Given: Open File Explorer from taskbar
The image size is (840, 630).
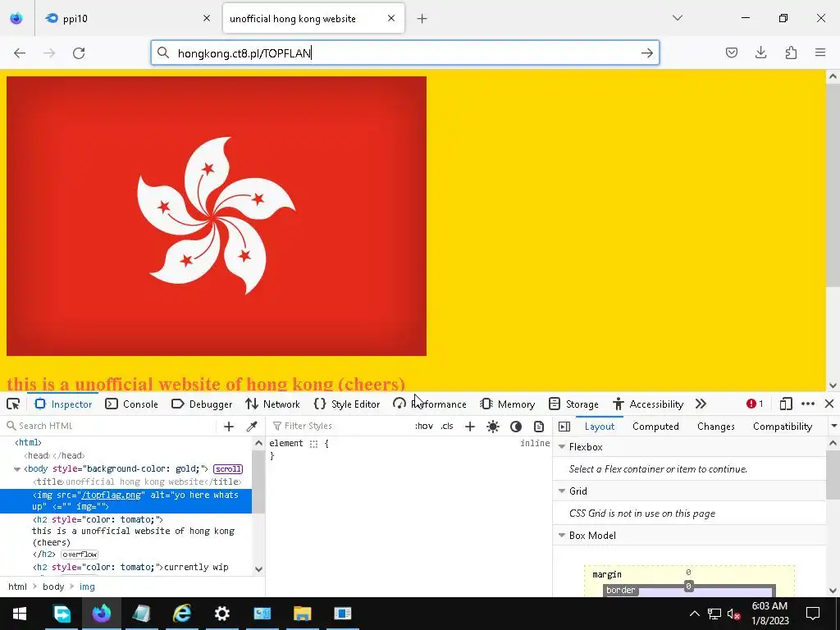Looking at the screenshot, I should (x=302, y=614).
